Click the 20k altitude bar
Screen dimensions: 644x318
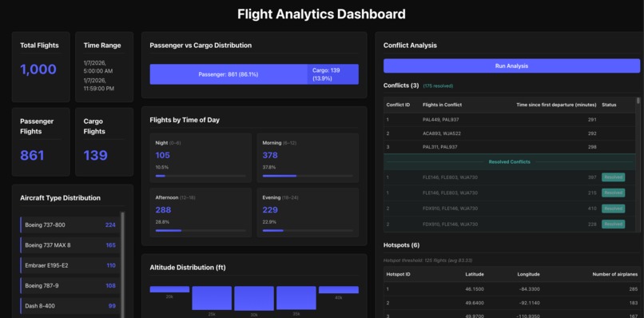click(169, 289)
